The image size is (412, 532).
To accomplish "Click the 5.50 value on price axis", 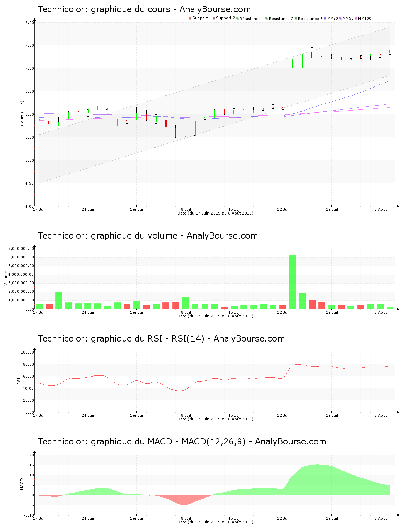I will point(30,138).
